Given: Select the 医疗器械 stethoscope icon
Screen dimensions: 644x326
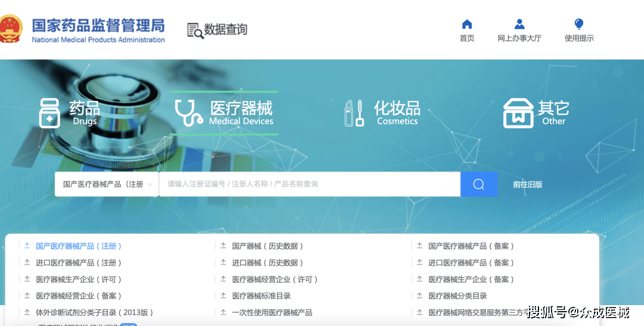Looking at the screenshot, I should [x=188, y=113].
